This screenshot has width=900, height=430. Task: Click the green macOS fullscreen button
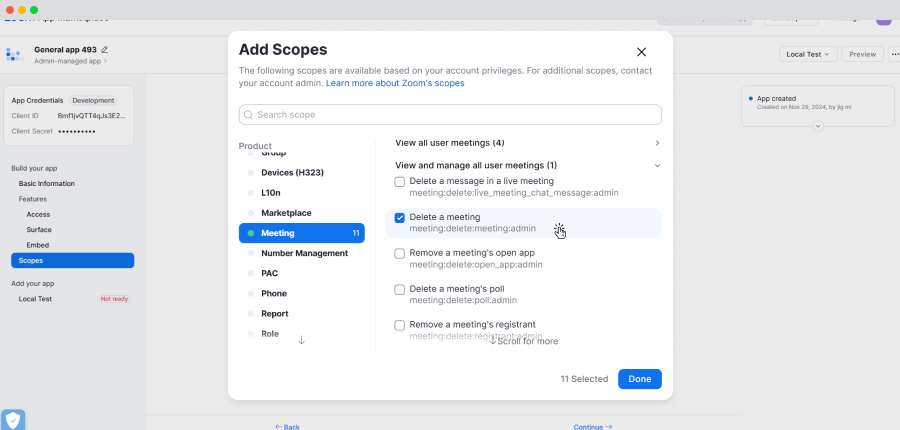[34, 10]
